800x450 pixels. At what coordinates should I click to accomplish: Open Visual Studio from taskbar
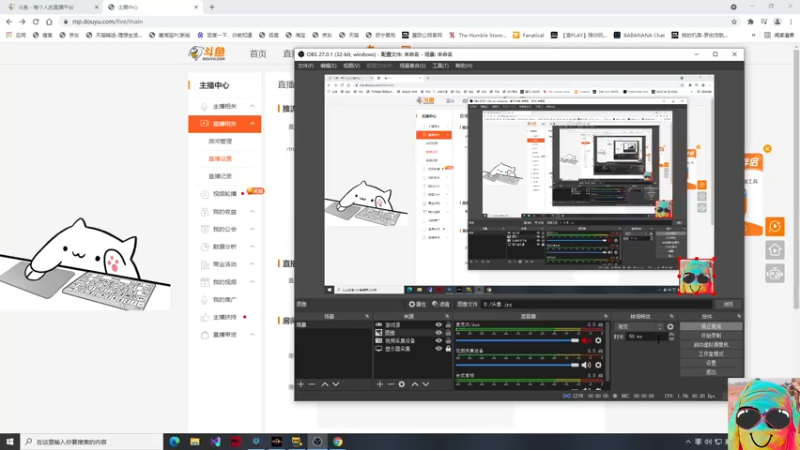pos(215,442)
